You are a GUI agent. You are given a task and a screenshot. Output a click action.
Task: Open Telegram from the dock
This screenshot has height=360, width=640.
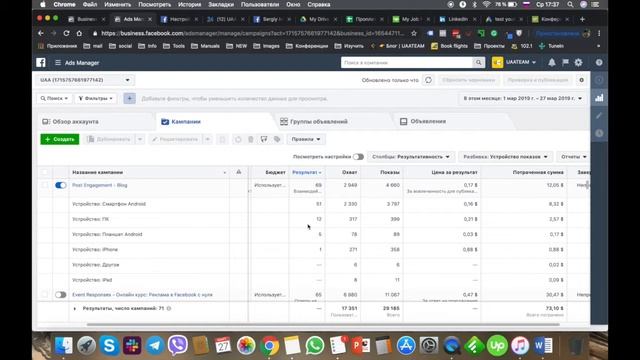click(x=155, y=345)
